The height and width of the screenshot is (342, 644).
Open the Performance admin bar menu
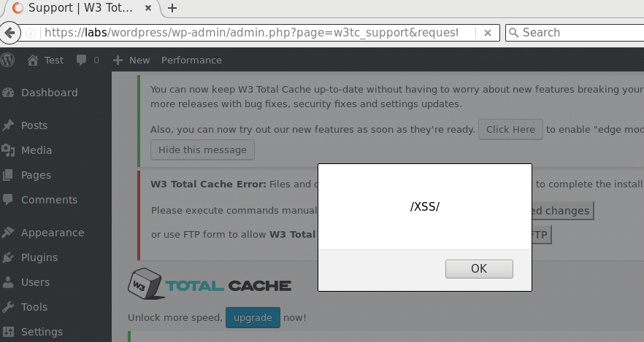click(x=191, y=60)
